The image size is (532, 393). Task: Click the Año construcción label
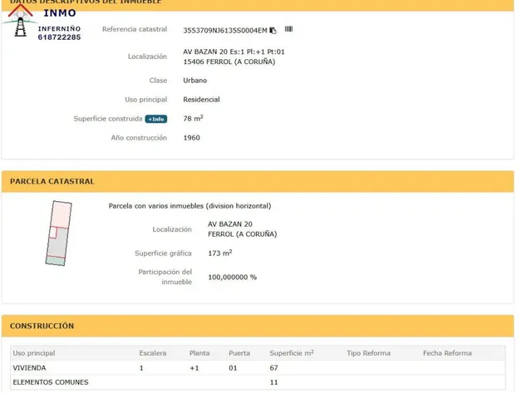click(139, 138)
